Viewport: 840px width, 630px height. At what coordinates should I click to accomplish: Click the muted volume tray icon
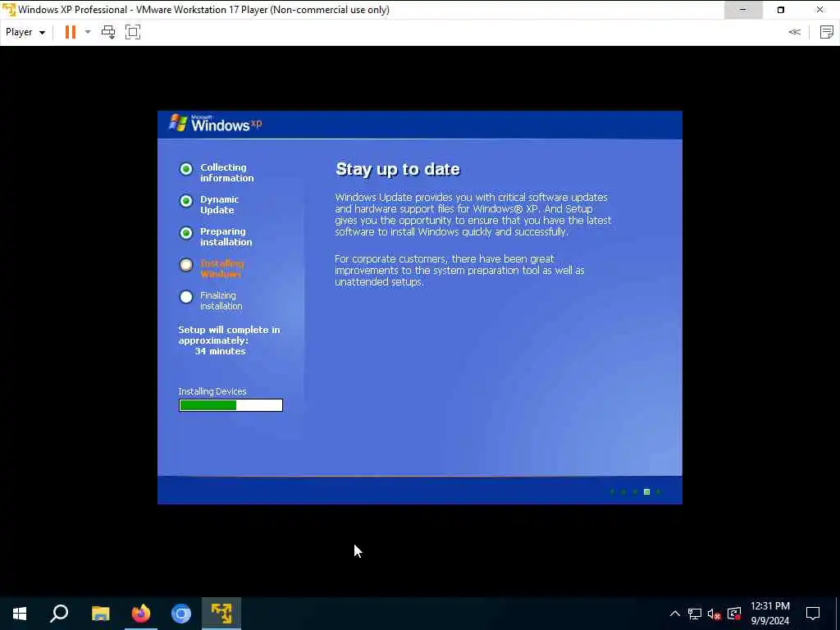click(714, 614)
